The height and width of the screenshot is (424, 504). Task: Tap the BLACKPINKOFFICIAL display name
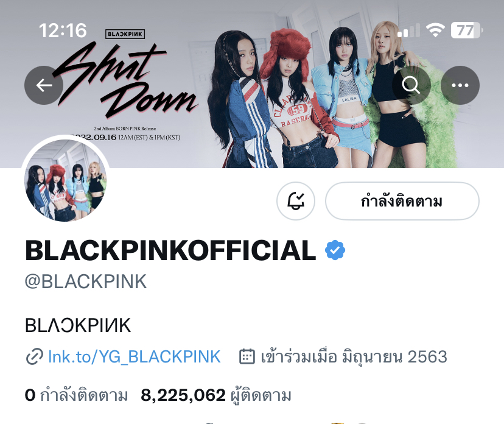170,250
